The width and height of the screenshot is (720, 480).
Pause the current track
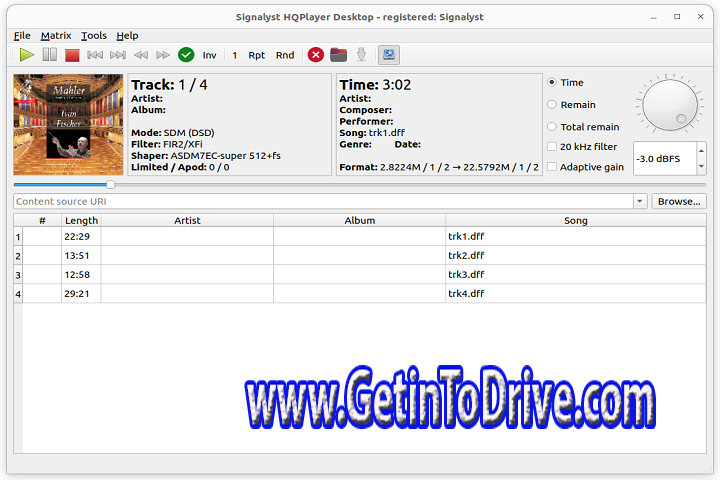pos(50,55)
